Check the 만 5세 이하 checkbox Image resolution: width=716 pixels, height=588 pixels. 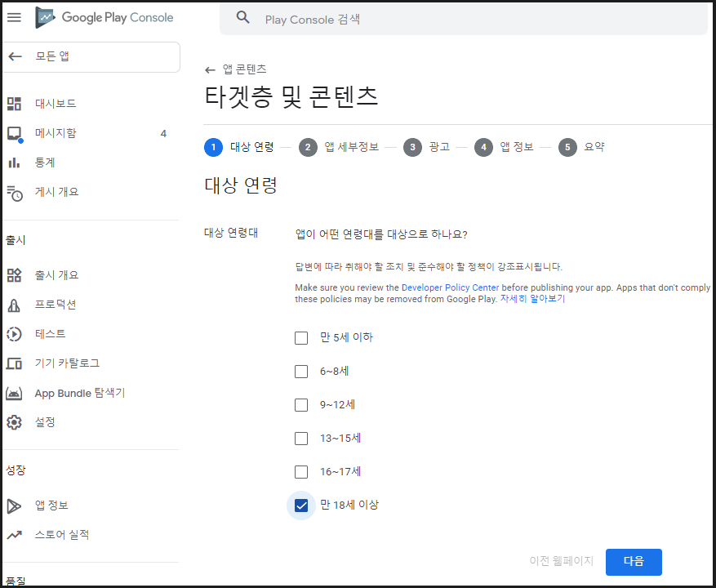point(301,337)
